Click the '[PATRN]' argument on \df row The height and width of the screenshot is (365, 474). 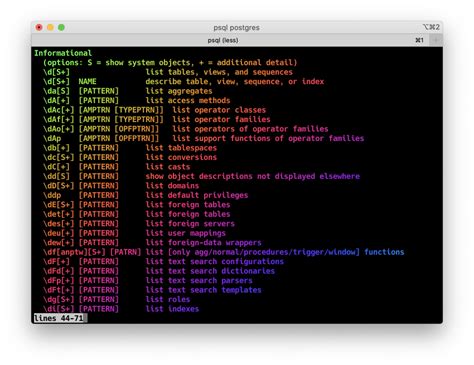(x=126, y=252)
